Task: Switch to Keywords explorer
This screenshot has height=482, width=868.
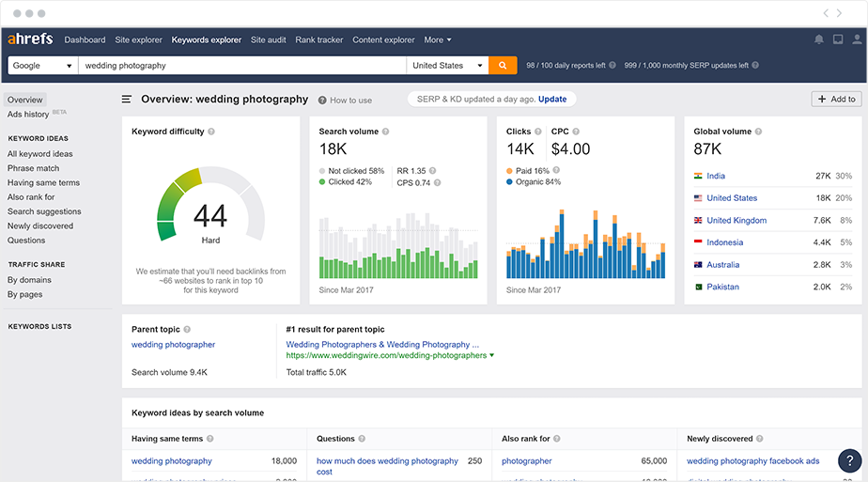Action: (x=207, y=39)
